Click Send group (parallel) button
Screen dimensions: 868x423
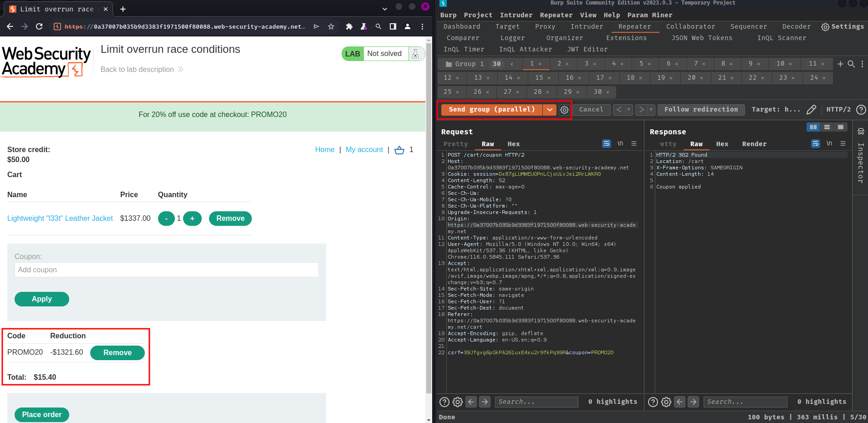[492, 110]
